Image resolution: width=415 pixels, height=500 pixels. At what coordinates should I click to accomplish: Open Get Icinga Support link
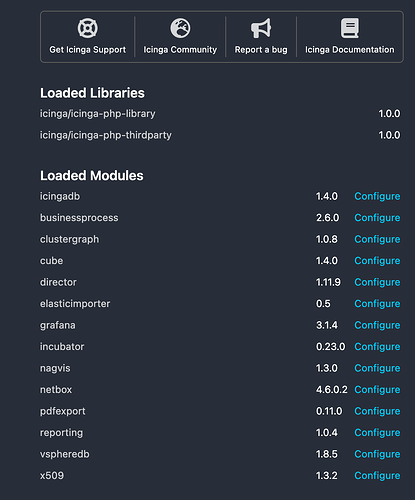pos(88,50)
